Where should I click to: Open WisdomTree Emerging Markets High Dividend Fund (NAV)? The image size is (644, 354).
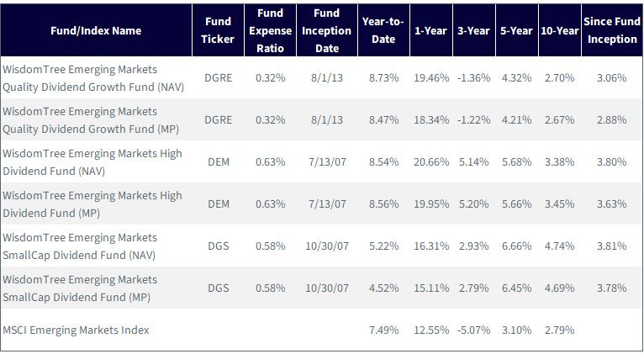(92, 162)
